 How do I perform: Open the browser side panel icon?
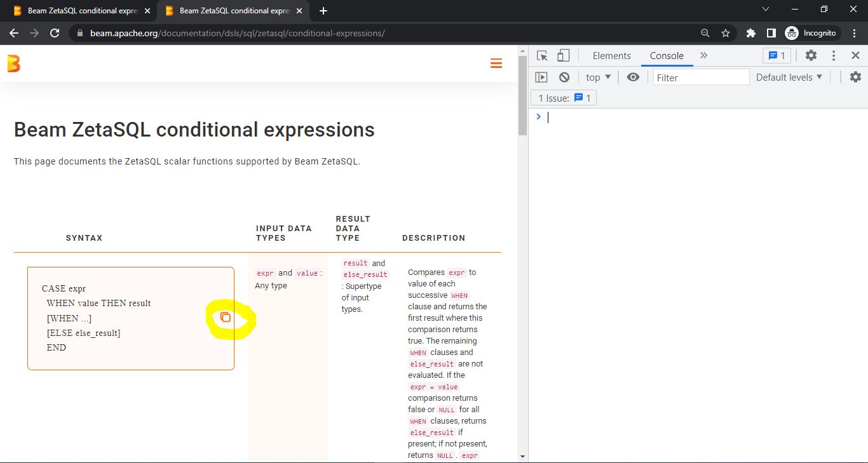(x=771, y=33)
